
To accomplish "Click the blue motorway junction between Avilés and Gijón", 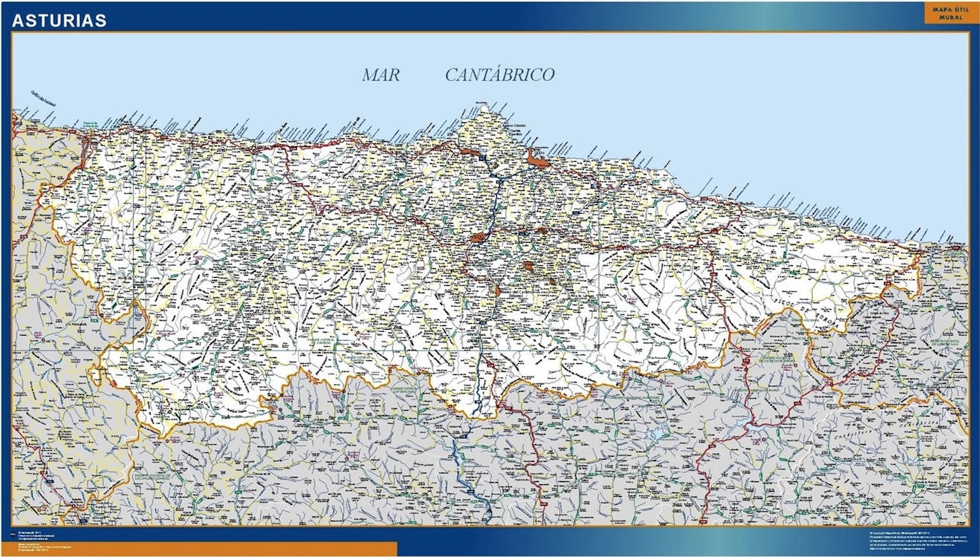I will click(x=499, y=178).
